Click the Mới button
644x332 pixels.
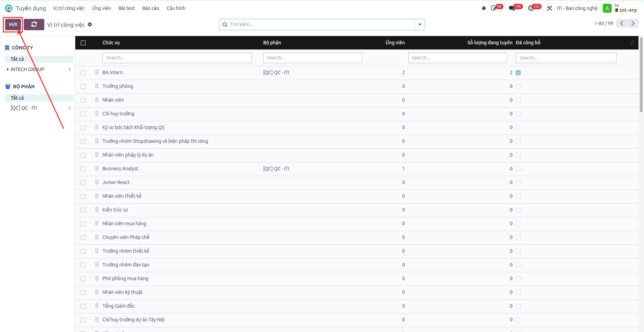click(x=13, y=24)
